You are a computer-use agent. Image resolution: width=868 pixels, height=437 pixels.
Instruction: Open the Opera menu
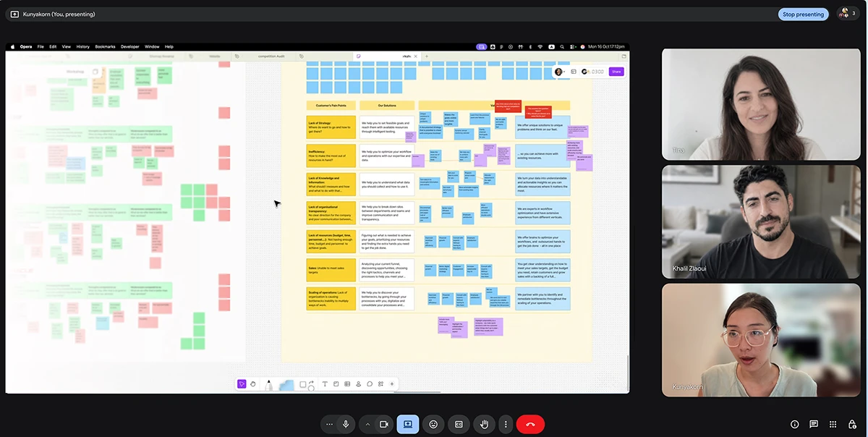[26, 46]
